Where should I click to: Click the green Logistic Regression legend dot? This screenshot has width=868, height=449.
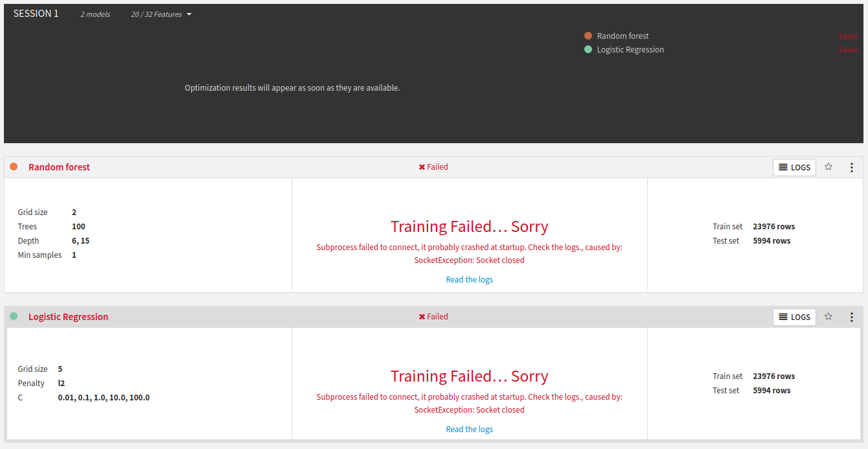588,50
